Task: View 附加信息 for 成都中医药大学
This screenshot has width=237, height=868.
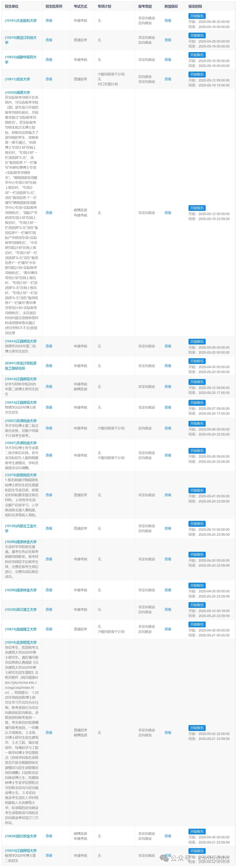Action: pos(168,60)
